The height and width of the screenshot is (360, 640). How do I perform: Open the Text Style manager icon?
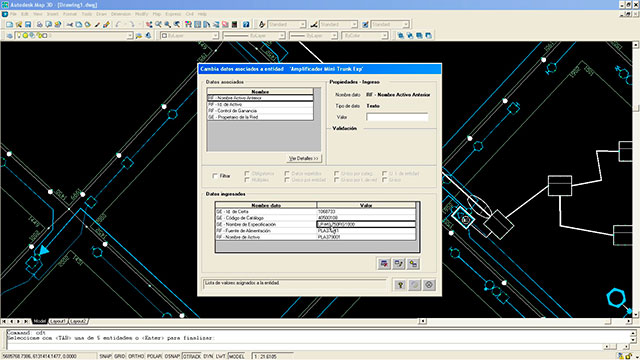[262, 24]
